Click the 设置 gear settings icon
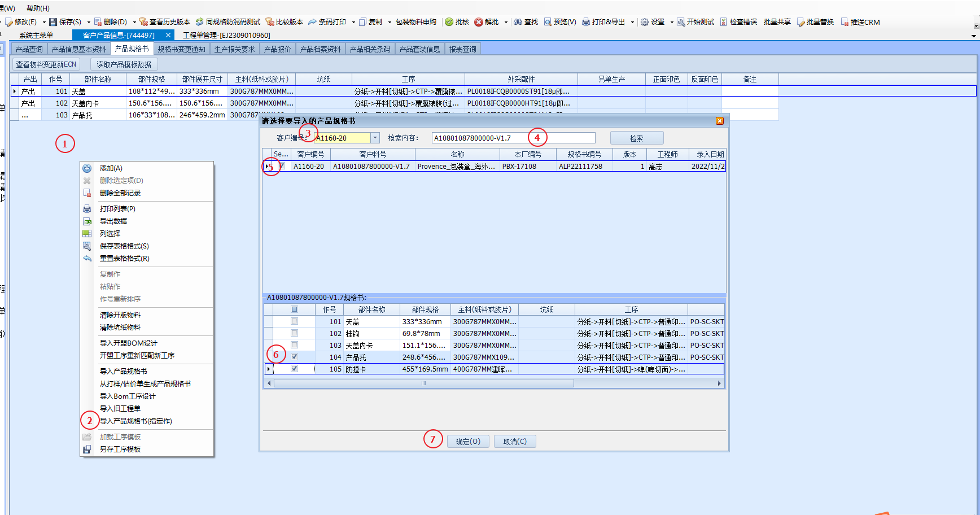 point(645,22)
